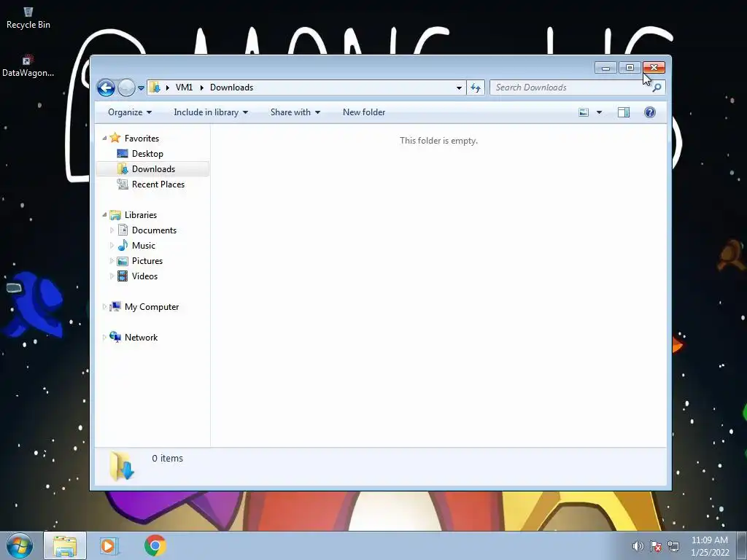Collapse the Favorites group
This screenshot has width=747, height=560.
coord(104,138)
